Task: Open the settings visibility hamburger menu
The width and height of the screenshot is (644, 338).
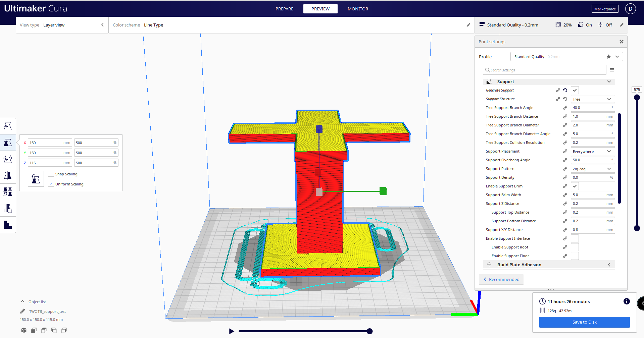Action: (612, 70)
